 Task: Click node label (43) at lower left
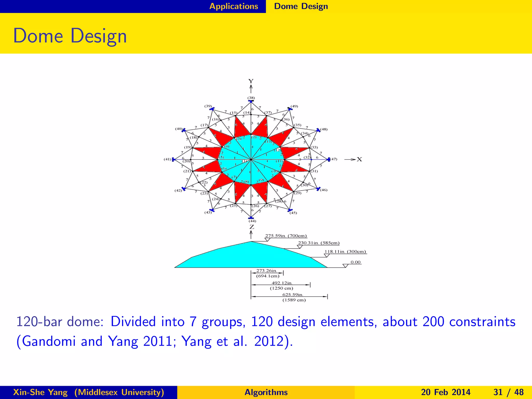pos(208,212)
